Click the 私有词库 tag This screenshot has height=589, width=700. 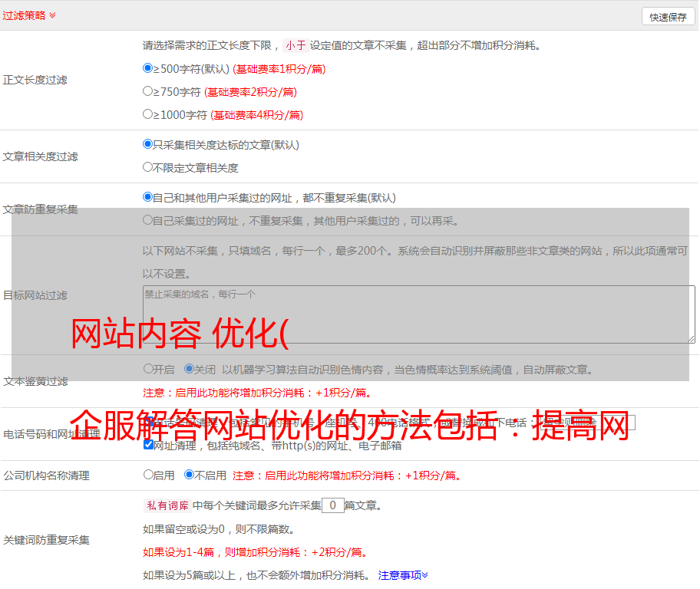tap(168, 505)
